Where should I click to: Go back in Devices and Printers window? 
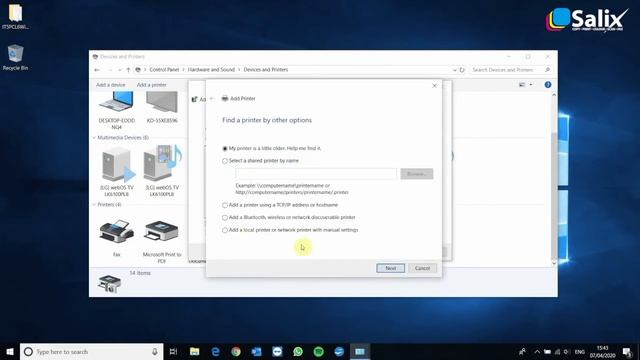pos(97,70)
